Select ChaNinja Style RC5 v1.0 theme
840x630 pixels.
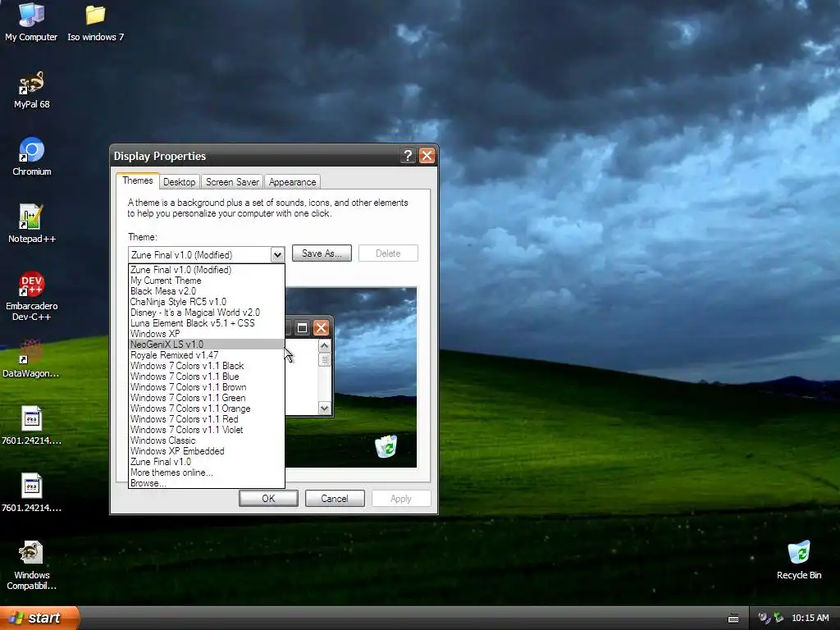[207, 302]
